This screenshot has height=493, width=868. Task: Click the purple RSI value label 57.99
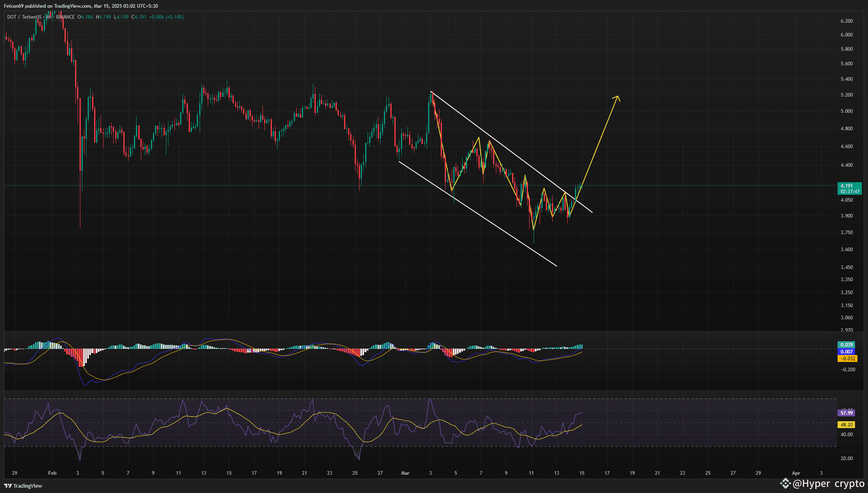pos(846,413)
